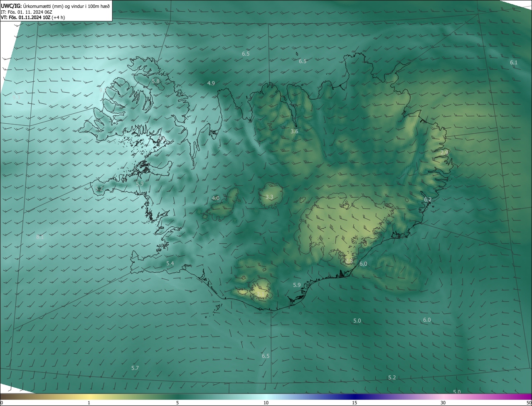Click the 5.7 value label over the sea
This screenshot has height=406, width=532.
(135, 368)
